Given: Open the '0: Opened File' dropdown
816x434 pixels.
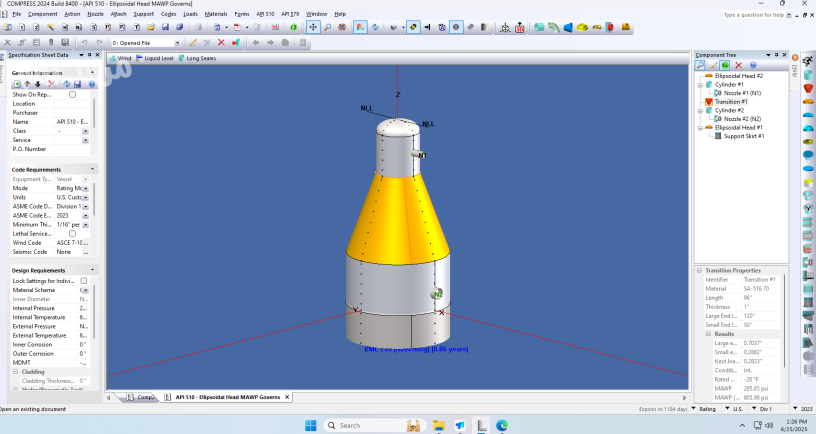Looking at the screenshot, I should (178, 43).
